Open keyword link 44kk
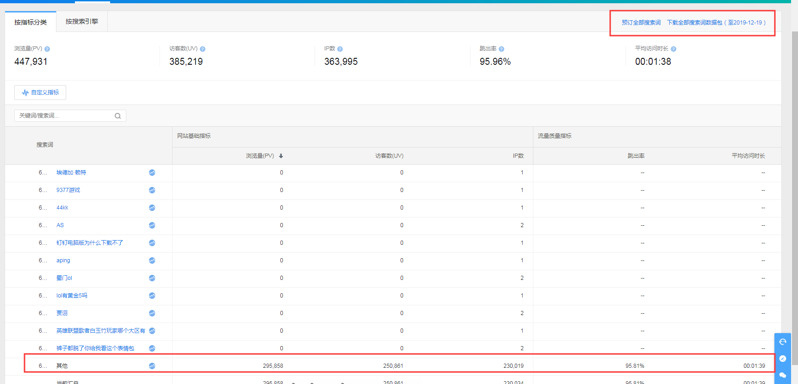The height and width of the screenshot is (384, 798). point(63,208)
